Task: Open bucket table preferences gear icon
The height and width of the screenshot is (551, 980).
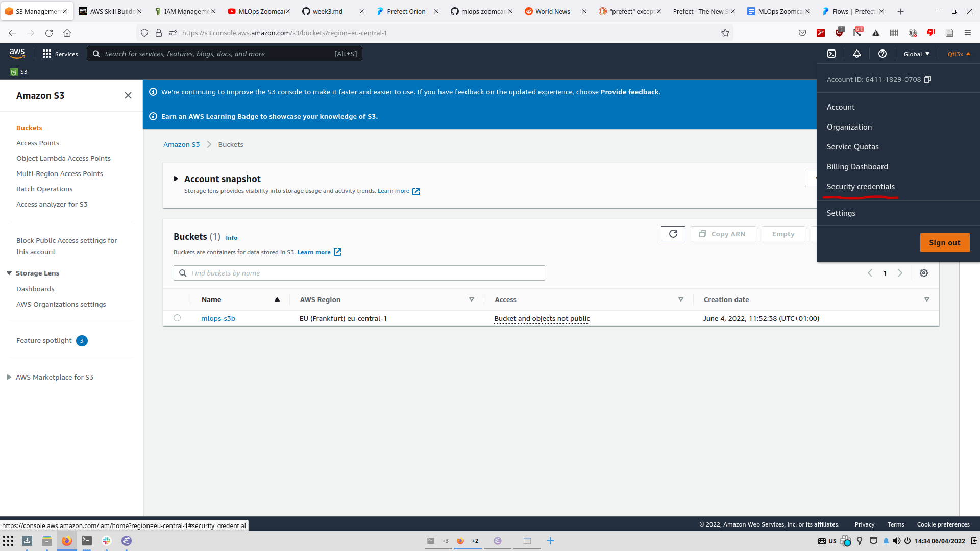Action: [x=924, y=273]
